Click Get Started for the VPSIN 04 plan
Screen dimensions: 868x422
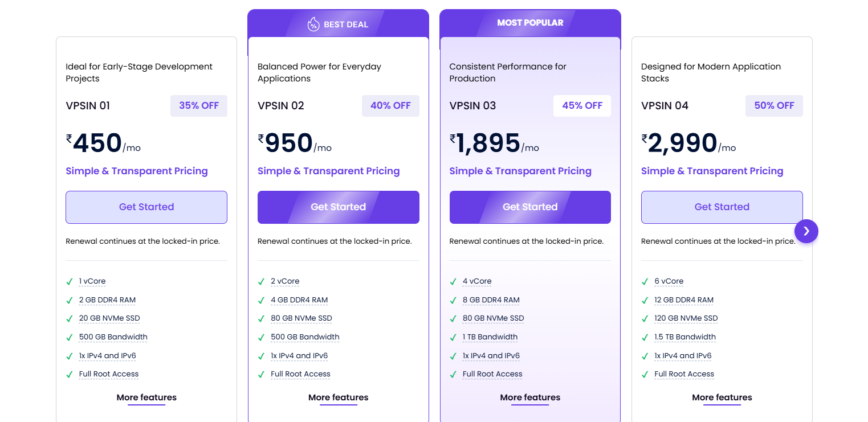pyautogui.click(x=722, y=207)
